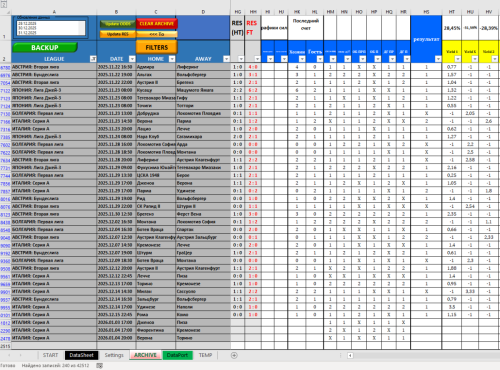Select 31.12.2025 in the dates list box
Screen dimensions: 500x370
click(27, 33)
